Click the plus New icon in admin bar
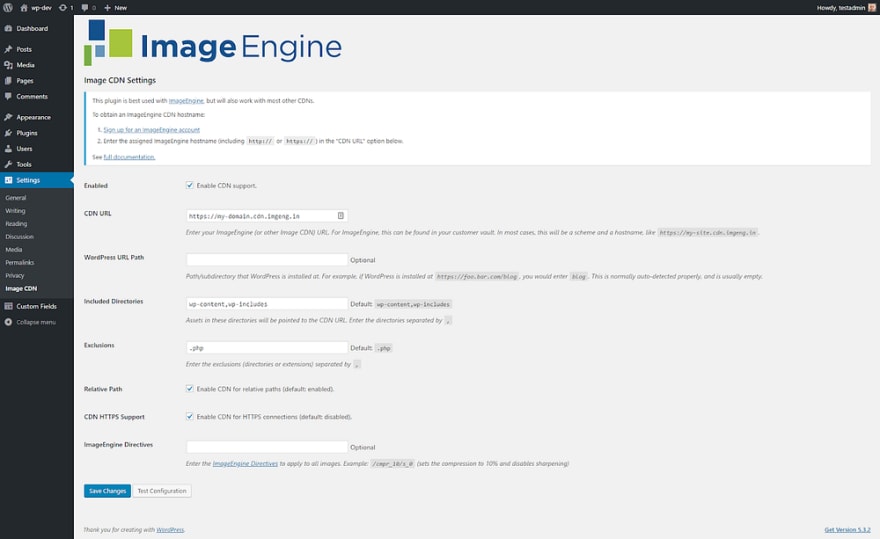 tap(107, 7)
